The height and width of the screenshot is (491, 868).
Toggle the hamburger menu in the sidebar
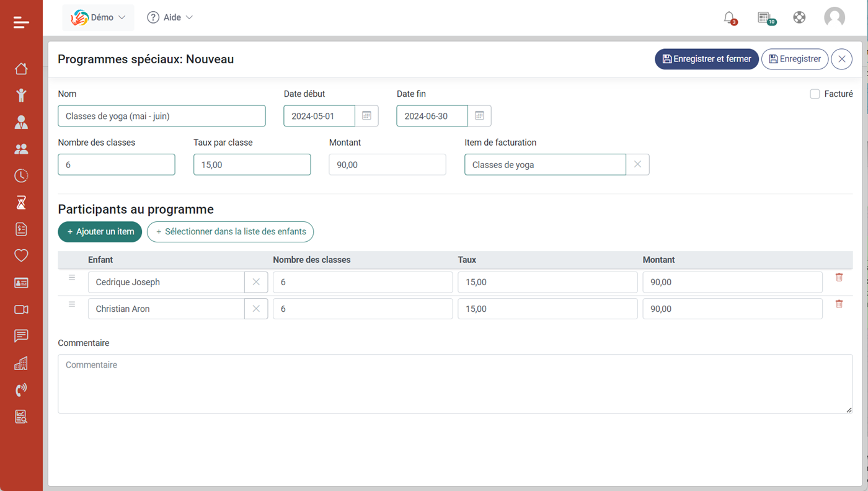pos(21,23)
